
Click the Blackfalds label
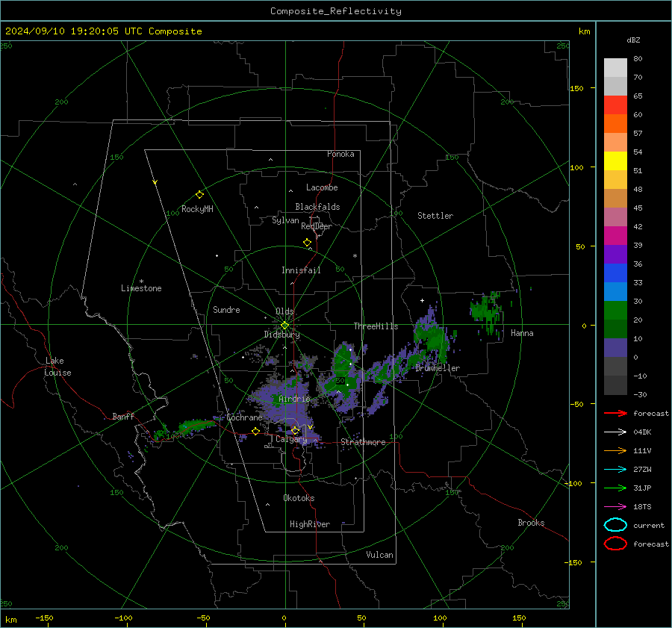317,207
